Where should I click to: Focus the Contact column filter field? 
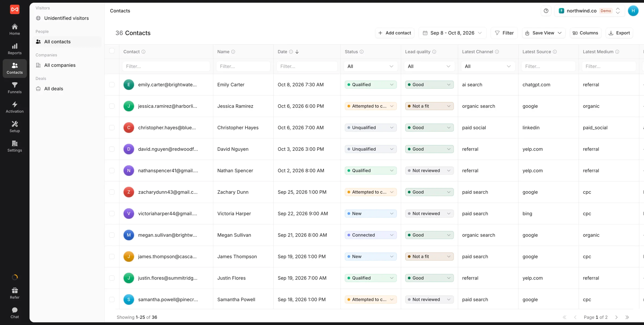point(166,66)
